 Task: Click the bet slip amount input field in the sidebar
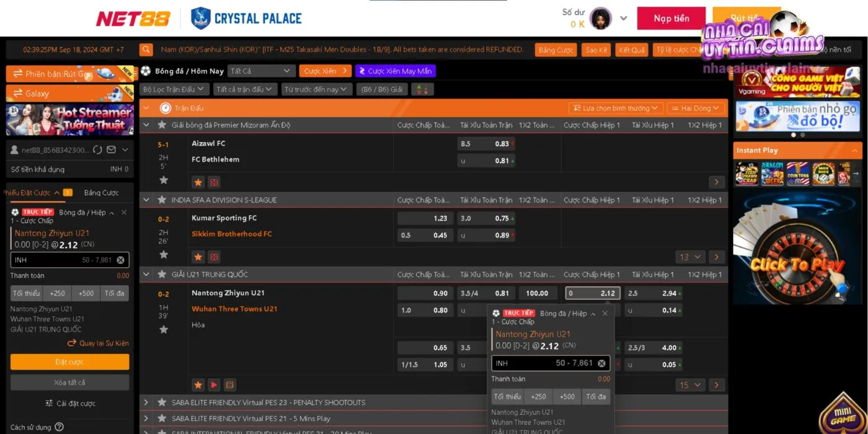(62, 260)
